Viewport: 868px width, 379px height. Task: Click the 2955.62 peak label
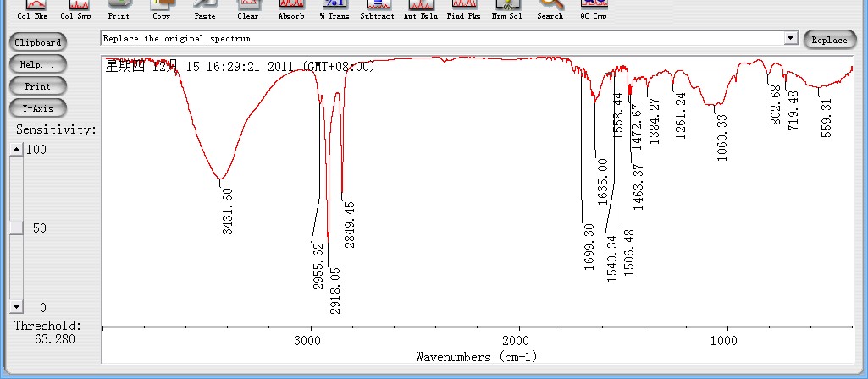pos(318,266)
